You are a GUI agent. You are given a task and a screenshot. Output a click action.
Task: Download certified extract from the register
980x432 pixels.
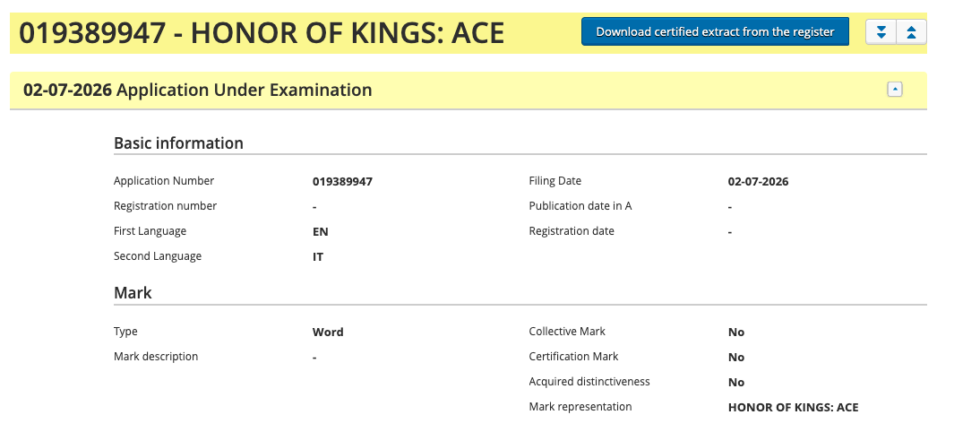715,32
